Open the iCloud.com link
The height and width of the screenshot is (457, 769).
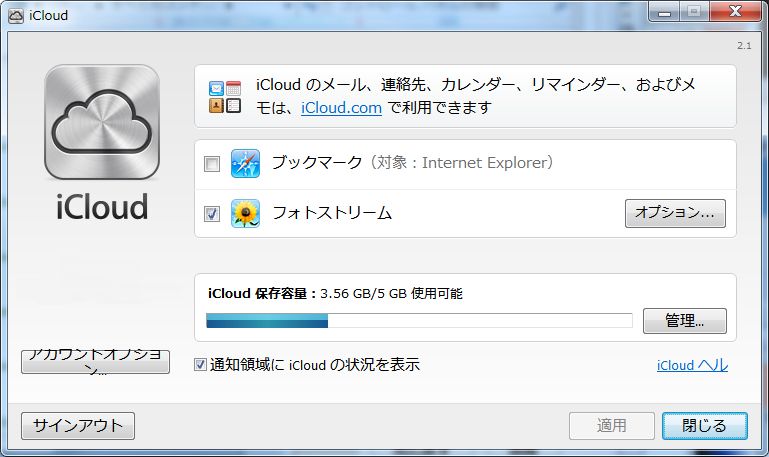341,108
